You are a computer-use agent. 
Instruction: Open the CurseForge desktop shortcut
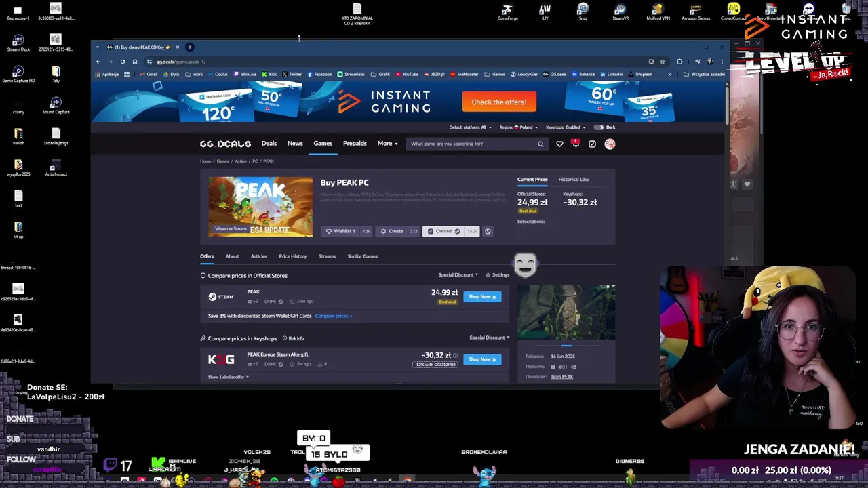point(507,12)
